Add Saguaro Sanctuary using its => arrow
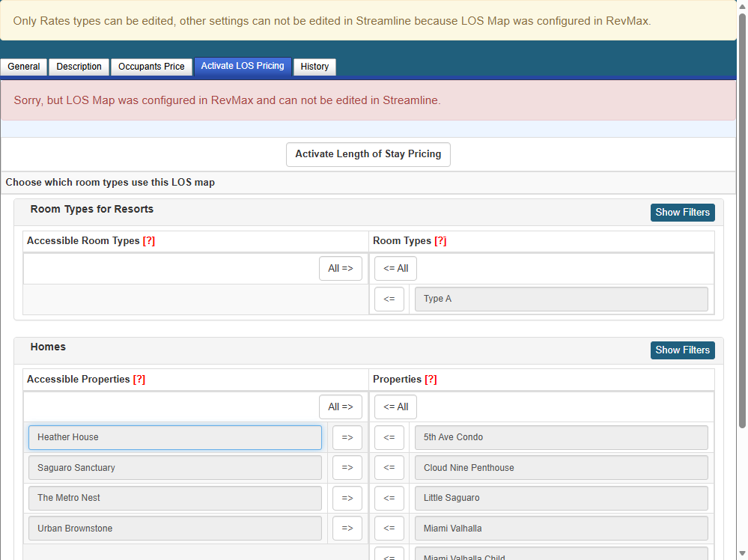748x560 pixels. click(x=347, y=468)
